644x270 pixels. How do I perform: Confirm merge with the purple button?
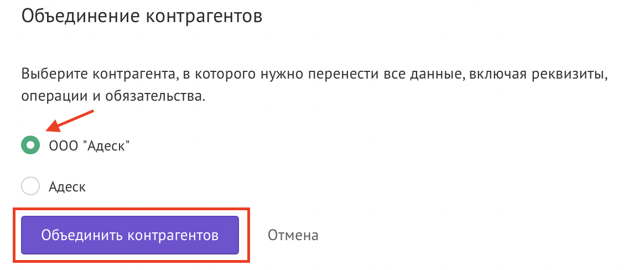130,235
